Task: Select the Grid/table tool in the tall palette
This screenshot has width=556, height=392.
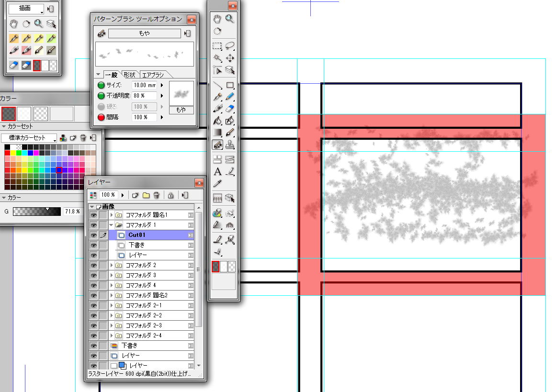Action: [217, 198]
